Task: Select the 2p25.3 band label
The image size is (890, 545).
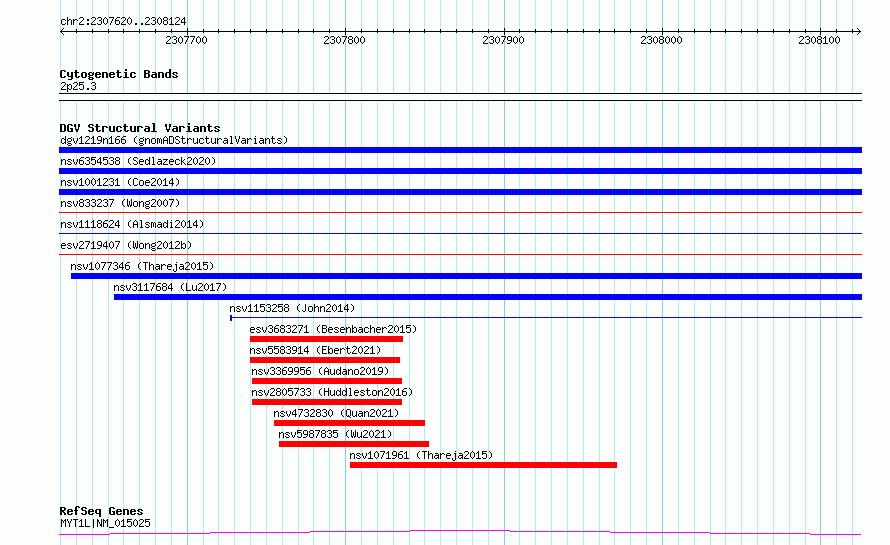Action: pos(78,86)
